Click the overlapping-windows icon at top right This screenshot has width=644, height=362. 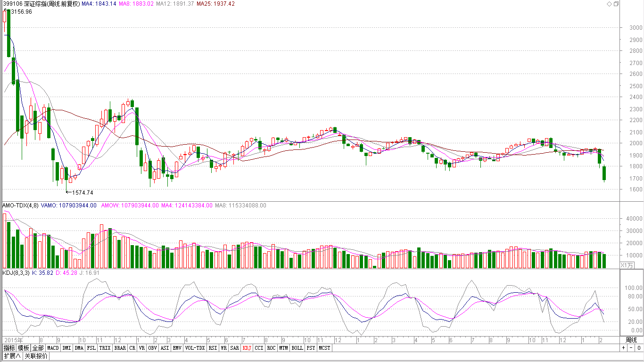point(616,4)
